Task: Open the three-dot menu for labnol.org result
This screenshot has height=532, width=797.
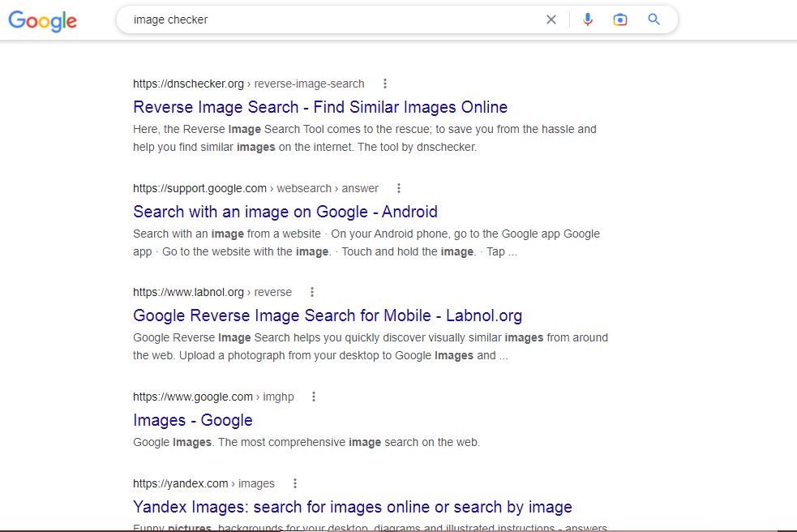Action: click(312, 292)
